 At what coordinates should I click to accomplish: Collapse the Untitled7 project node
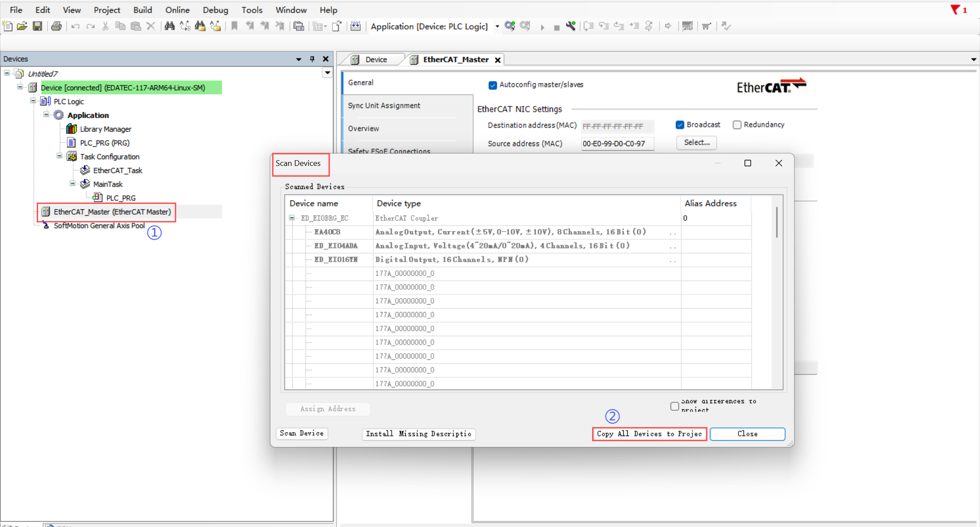[7, 73]
